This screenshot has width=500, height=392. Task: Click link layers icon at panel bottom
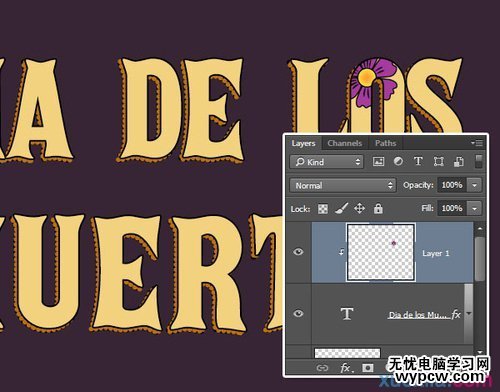(322, 368)
